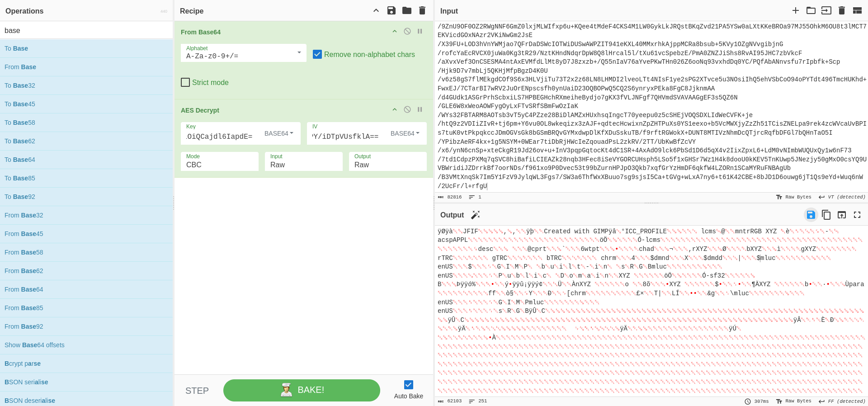Disable the From Base64 operation

pos(407,32)
